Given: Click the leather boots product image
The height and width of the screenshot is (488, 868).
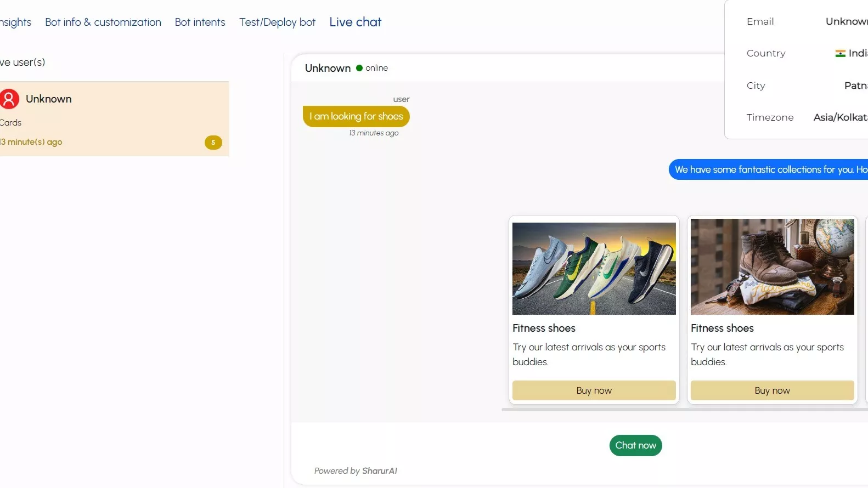Looking at the screenshot, I should pos(772,267).
